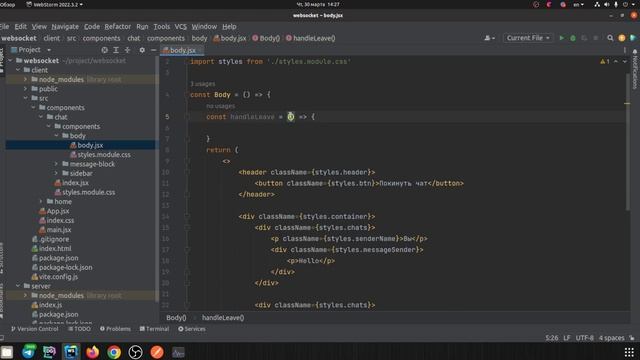Click the warning indicator in editor corner
Image resolution: width=640 pixels, height=360 pixels.
[604, 62]
